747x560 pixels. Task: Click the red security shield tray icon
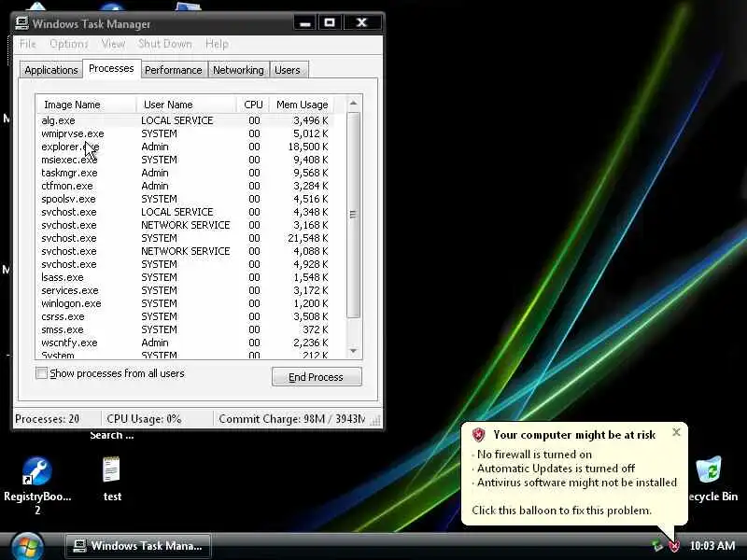(674, 546)
